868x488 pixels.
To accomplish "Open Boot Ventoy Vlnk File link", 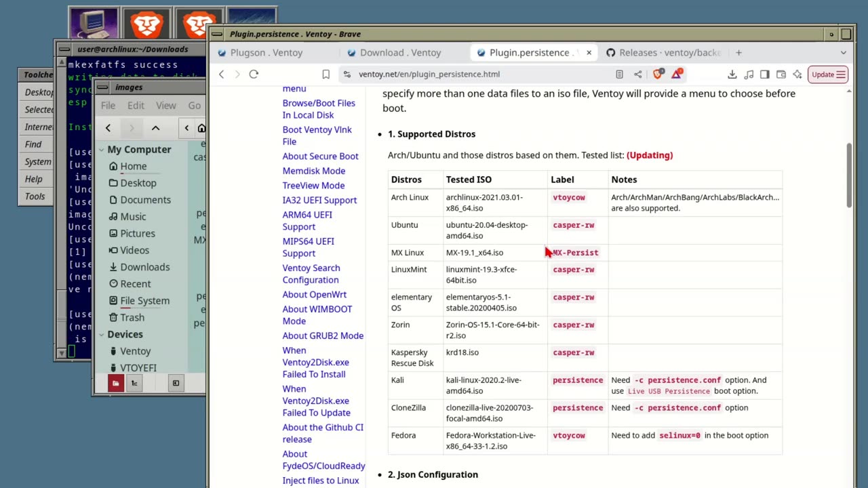I will (317, 136).
